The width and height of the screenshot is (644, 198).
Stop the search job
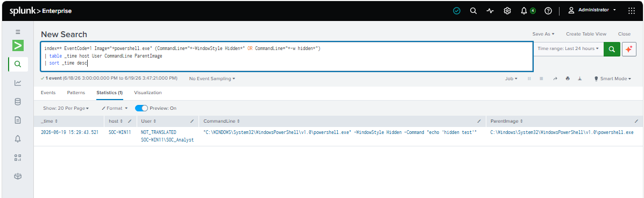click(541, 79)
